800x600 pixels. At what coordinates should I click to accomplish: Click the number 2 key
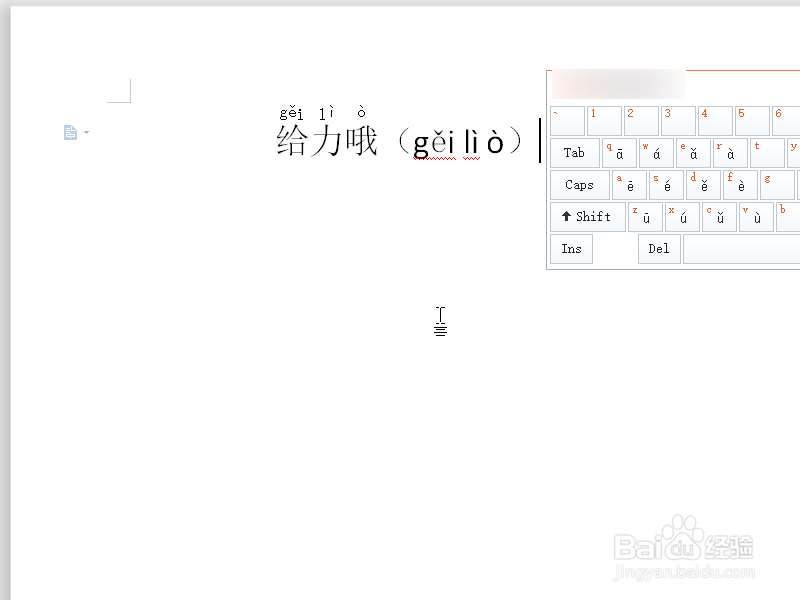[641, 121]
